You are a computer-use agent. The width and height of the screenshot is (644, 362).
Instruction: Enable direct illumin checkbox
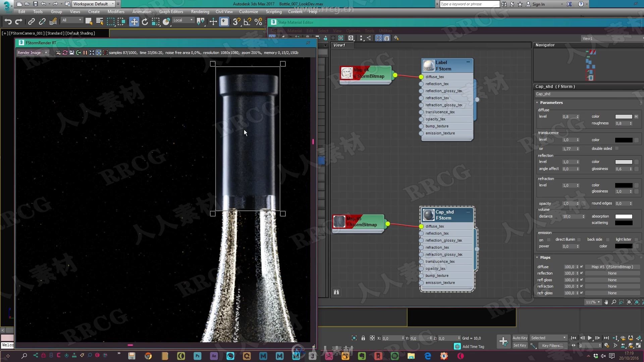coord(579,240)
